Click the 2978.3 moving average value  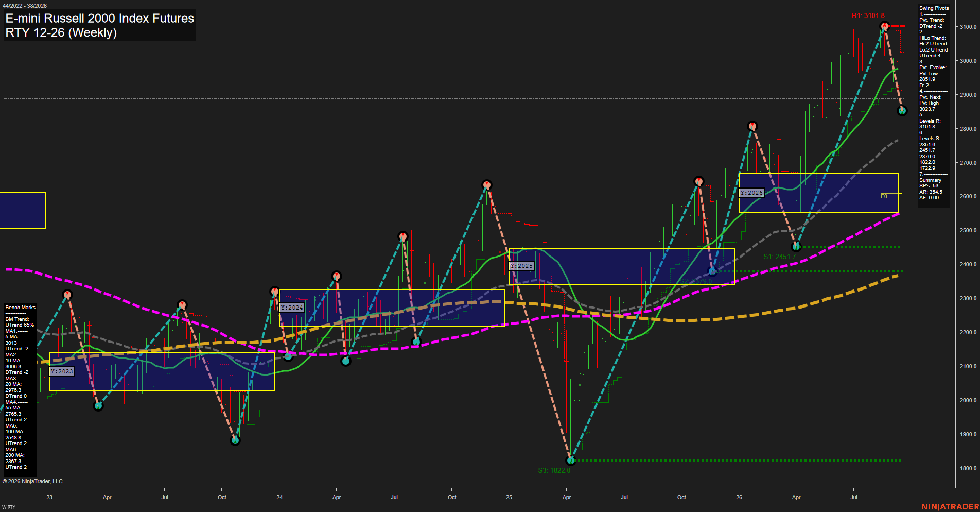(13, 390)
